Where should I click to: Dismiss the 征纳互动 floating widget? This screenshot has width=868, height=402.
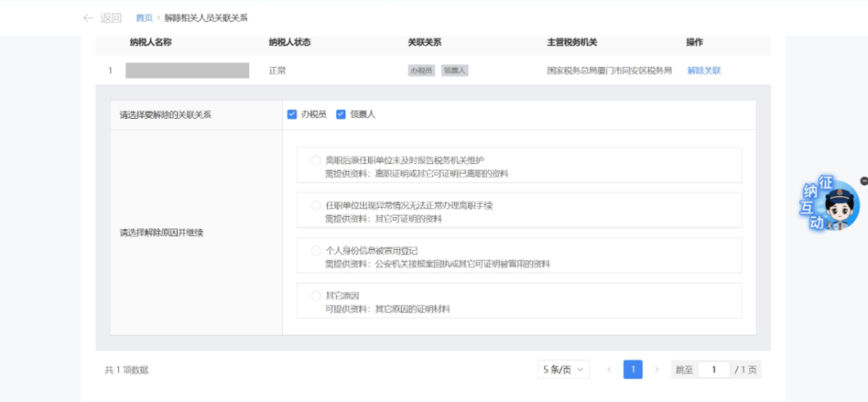[x=865, y=181]
